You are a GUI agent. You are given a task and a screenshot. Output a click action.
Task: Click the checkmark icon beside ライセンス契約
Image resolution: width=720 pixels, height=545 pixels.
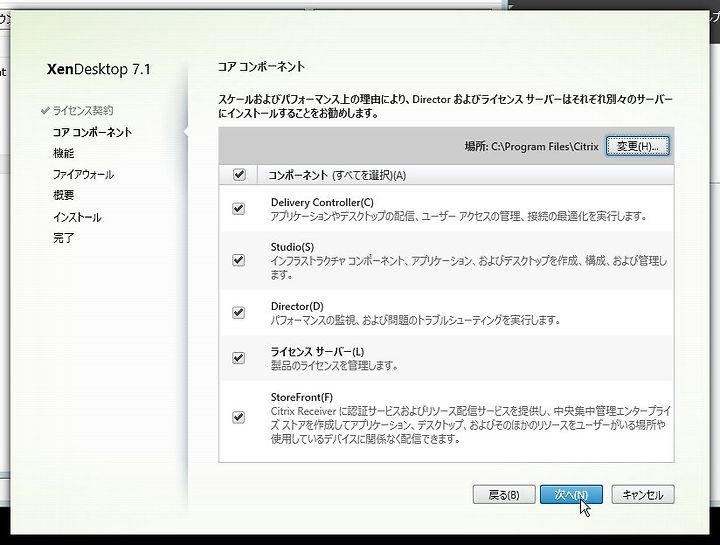coord(45,111)
